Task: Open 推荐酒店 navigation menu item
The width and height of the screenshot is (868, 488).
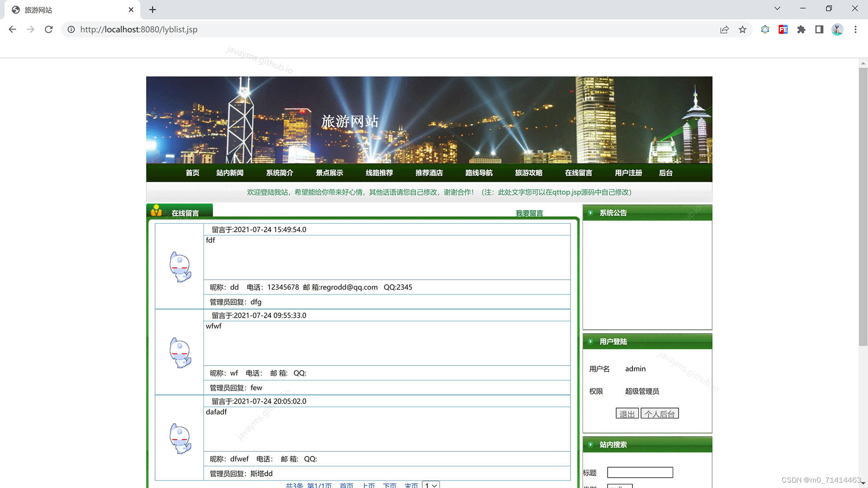Action: [429, 173]
